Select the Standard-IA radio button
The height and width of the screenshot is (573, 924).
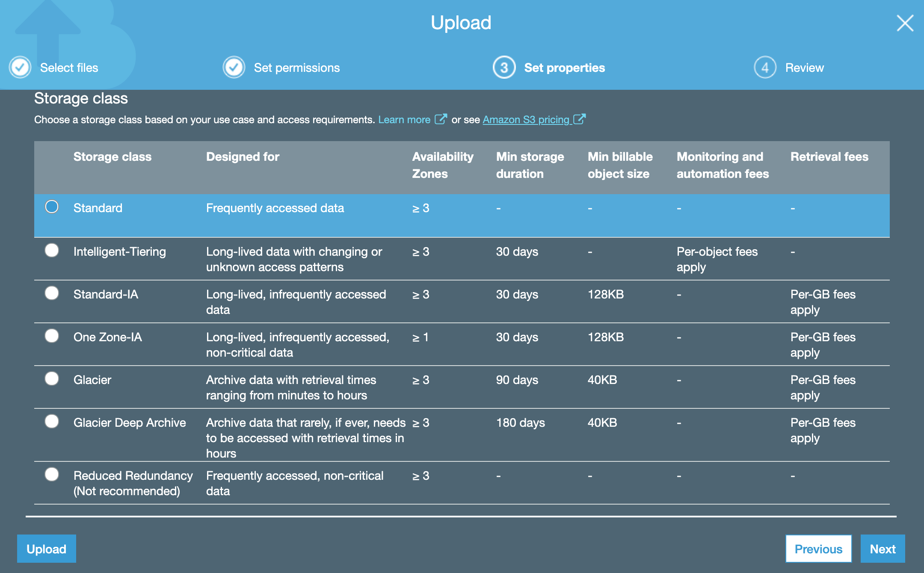point(52,293)
